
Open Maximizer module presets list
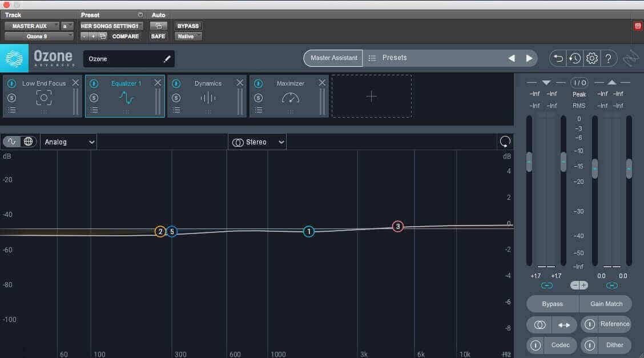pyautogui.click(x=258, y=110)
